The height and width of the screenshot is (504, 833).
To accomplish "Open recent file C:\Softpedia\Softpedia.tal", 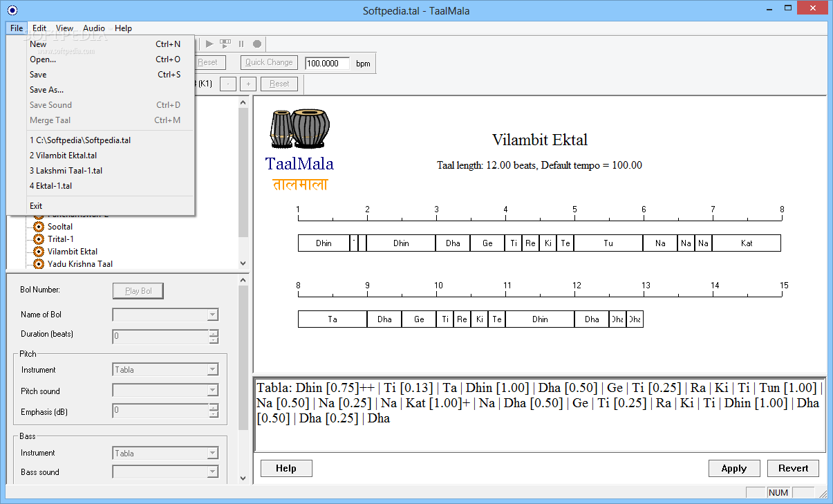I will [101, 140].
